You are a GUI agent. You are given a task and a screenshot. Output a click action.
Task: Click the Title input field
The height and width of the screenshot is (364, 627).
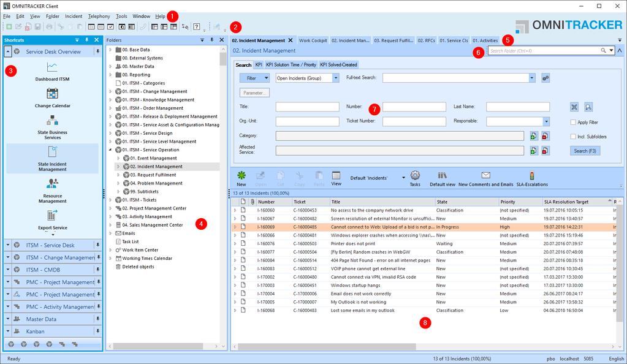(x=307, y=107)
